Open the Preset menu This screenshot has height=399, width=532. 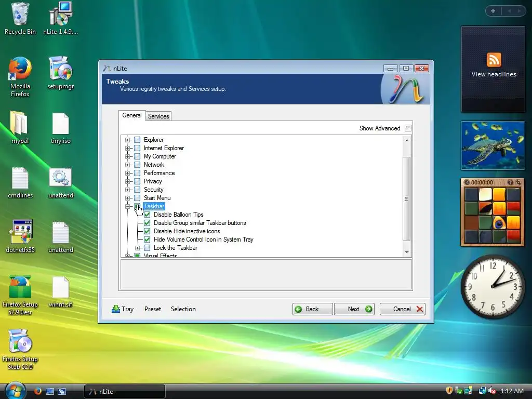[153, 309]
